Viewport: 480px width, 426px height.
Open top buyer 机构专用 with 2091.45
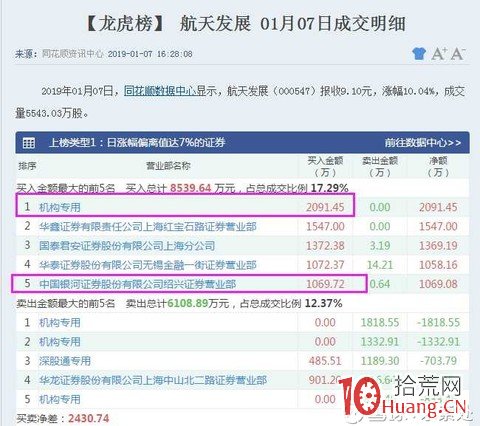point(60,207)
